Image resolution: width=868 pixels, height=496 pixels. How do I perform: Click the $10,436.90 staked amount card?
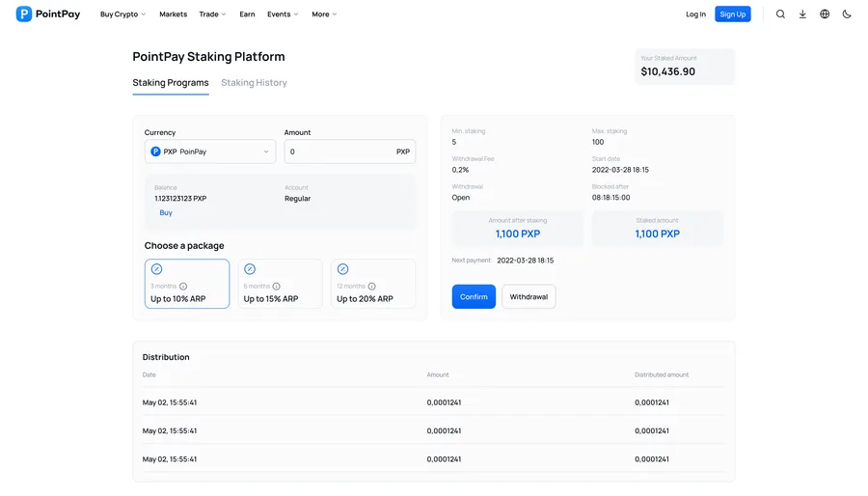coord(685,67)
